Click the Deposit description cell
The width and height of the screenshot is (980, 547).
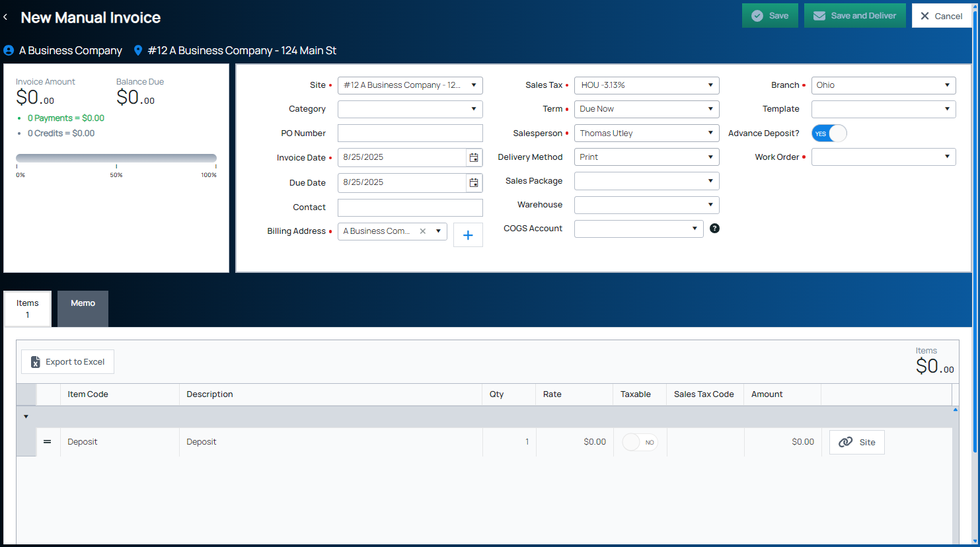[330, 442]
